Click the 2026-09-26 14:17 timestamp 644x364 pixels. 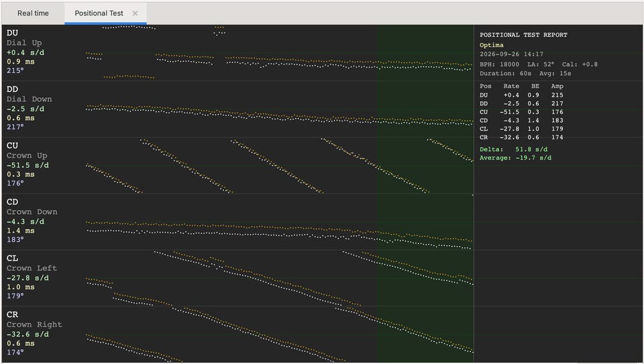tap(511, 54)
